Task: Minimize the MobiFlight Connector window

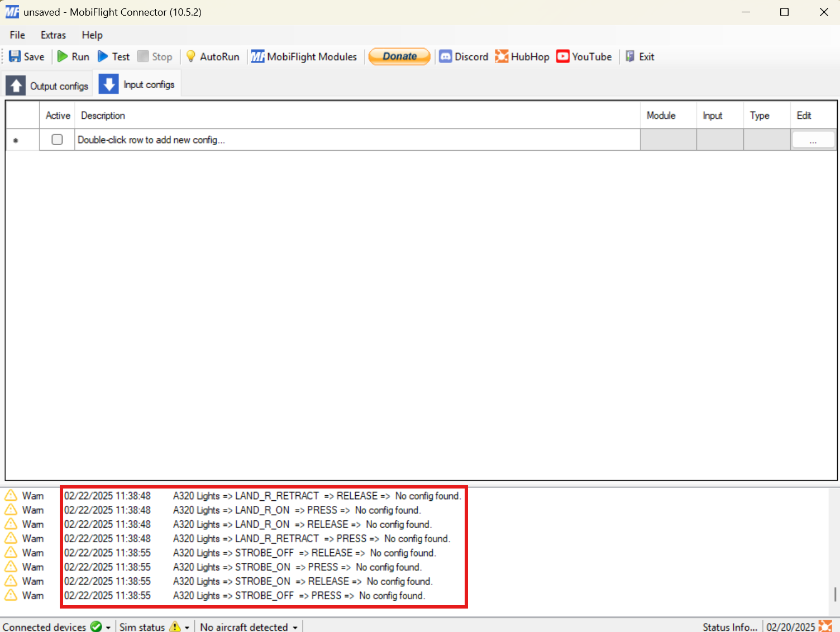Action: point(746,12)
